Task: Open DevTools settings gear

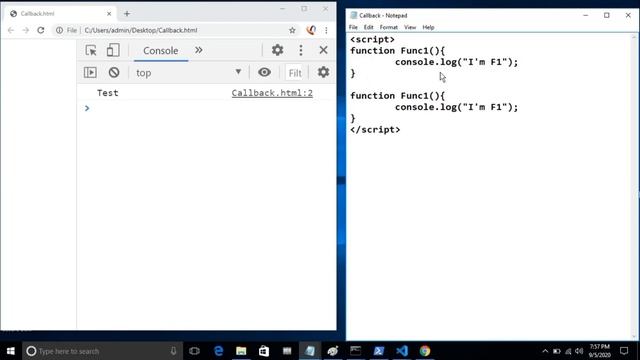Action: click(278, 50)
